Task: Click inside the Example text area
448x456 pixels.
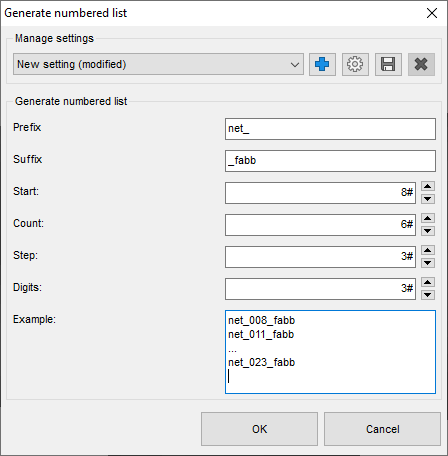Action: point(330,352)
